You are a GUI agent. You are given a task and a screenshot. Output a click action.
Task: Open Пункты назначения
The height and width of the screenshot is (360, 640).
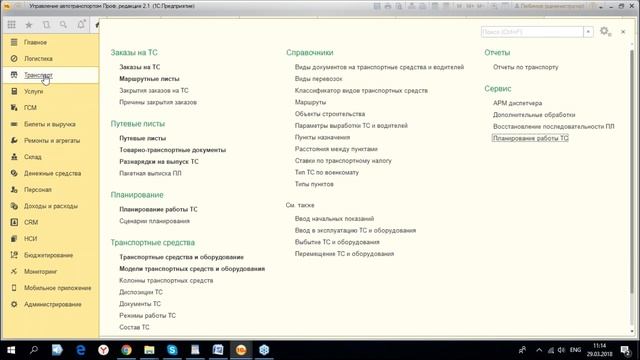click(x=322, y=138)
